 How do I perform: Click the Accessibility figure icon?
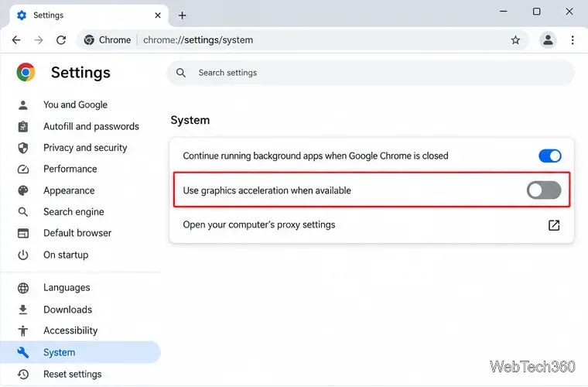click(23, 330)
